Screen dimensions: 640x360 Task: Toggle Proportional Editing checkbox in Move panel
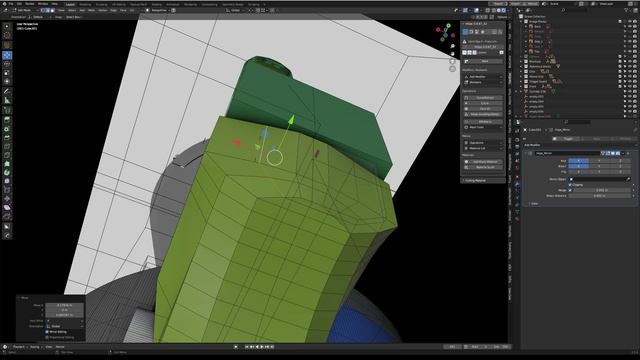(47, 338)
